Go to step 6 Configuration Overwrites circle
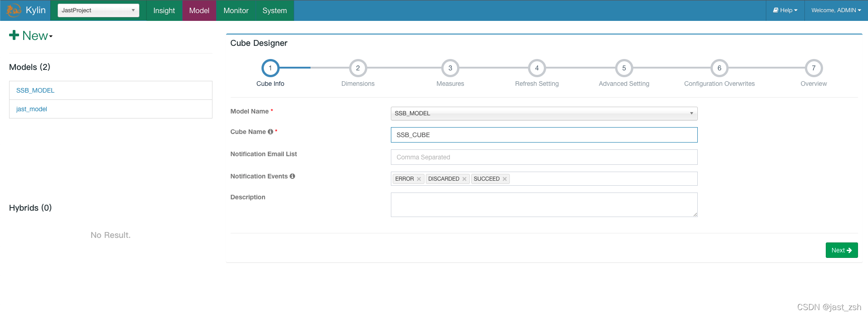The height and width of the screenshot is (316, 868). tap(719, 68)
